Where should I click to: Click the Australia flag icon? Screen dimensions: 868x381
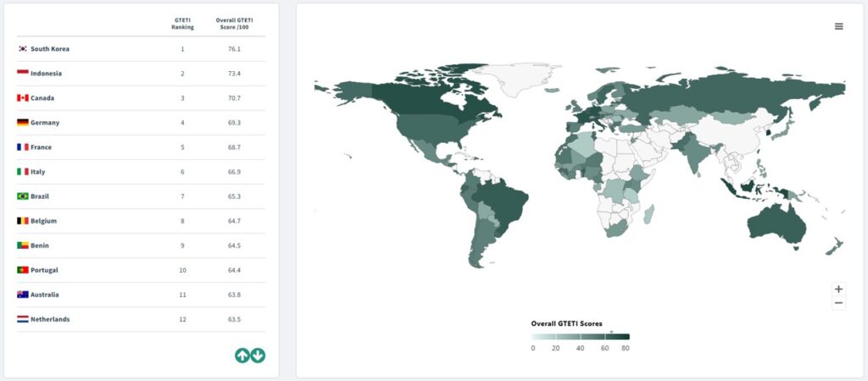point(23,295)
